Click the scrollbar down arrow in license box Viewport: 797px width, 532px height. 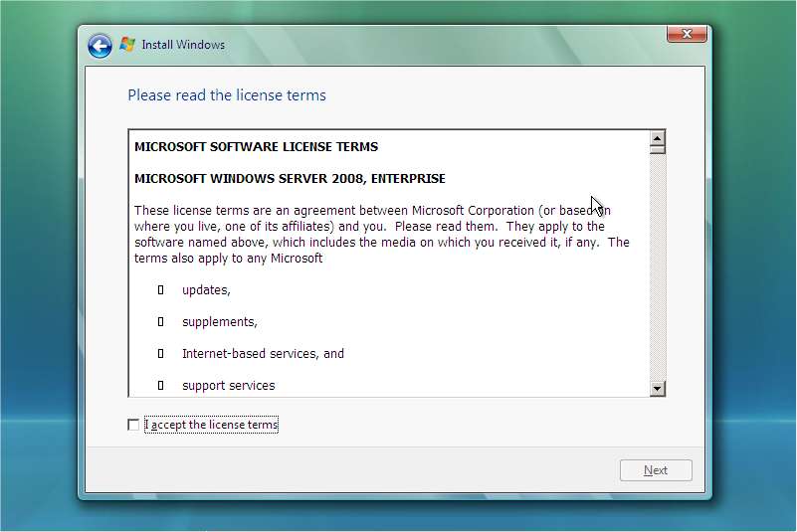tap(657, 388)
